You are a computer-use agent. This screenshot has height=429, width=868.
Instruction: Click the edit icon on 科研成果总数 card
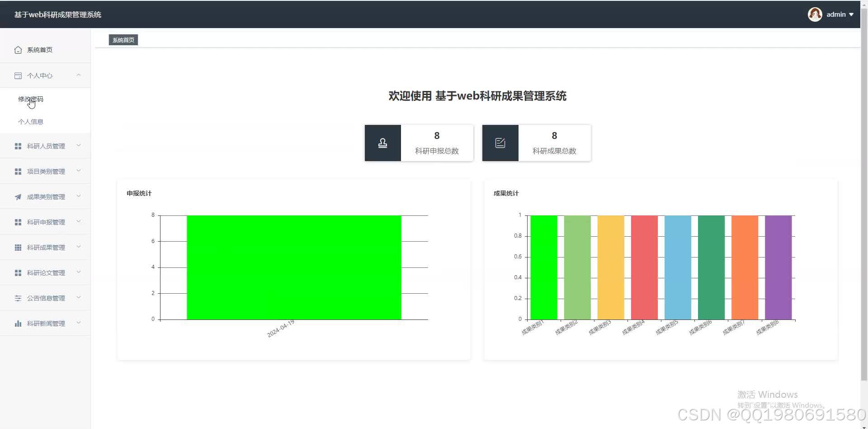tap(500, 143)
